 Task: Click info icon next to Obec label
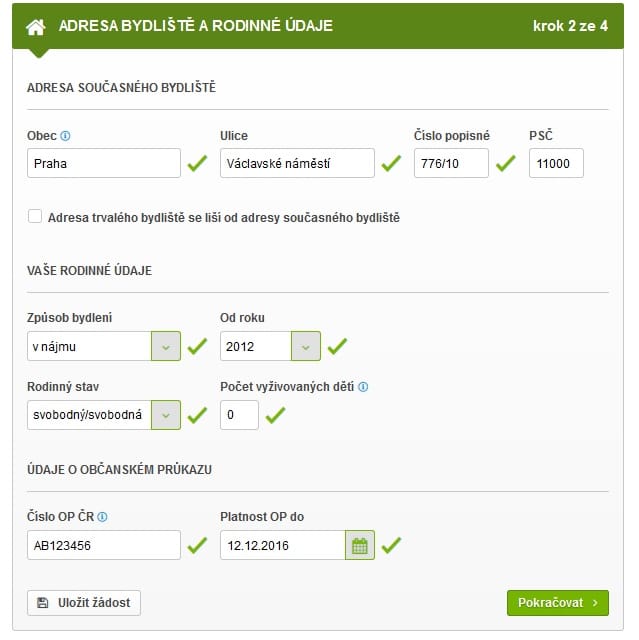pyautogui.click(x=65, y=136)
